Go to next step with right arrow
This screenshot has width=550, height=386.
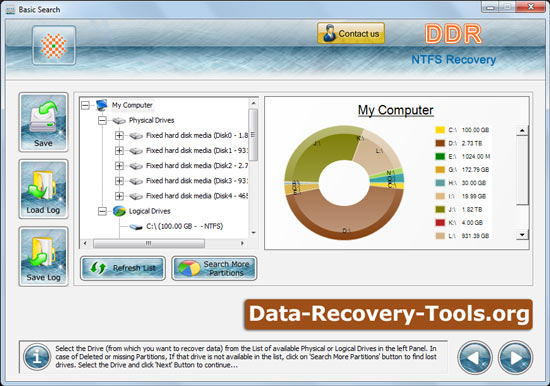tap(516, 358)
